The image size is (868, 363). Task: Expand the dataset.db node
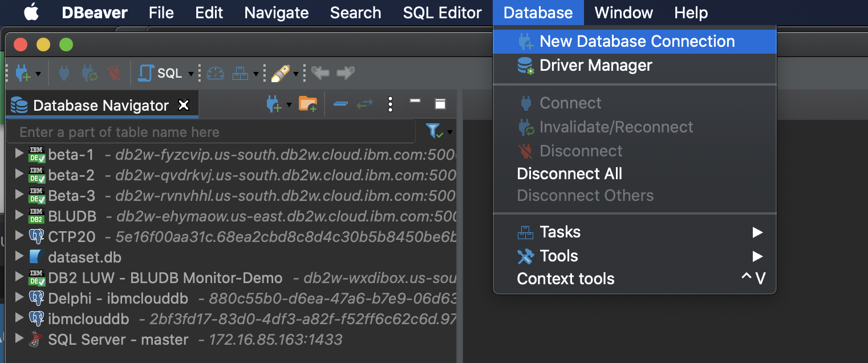(19, 256)
